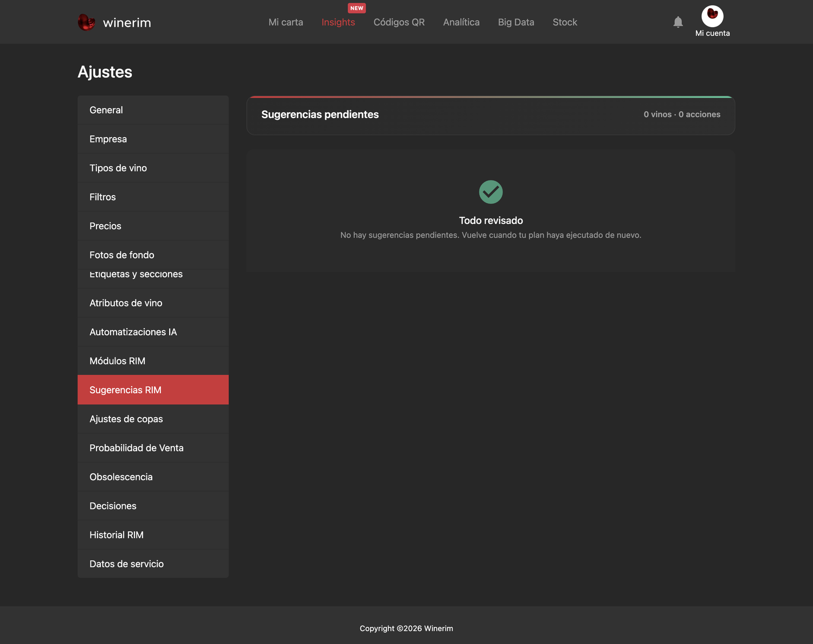813x644 pixels.
Task: Go to the Analítica section
Action: [461, 22]
